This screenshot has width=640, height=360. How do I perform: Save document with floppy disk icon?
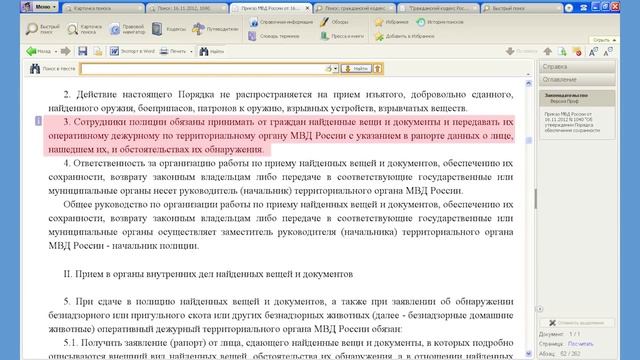[x=83, y=51]
